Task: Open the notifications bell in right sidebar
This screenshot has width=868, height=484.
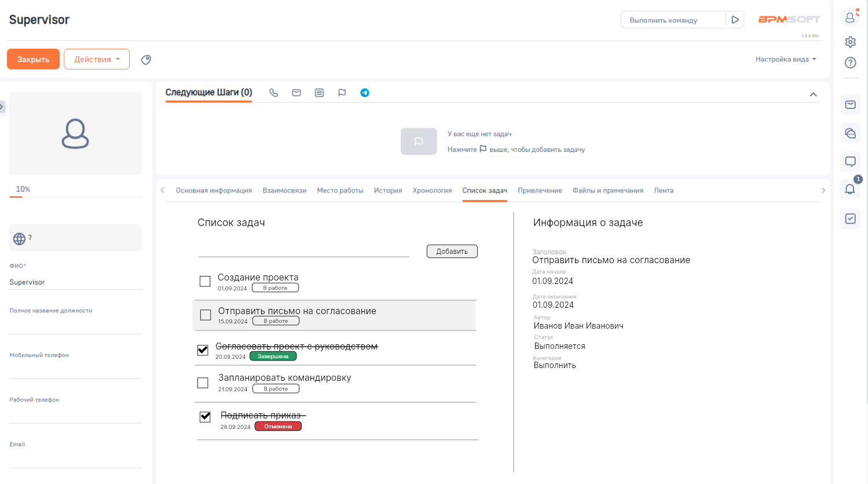Action: (850, 189)
